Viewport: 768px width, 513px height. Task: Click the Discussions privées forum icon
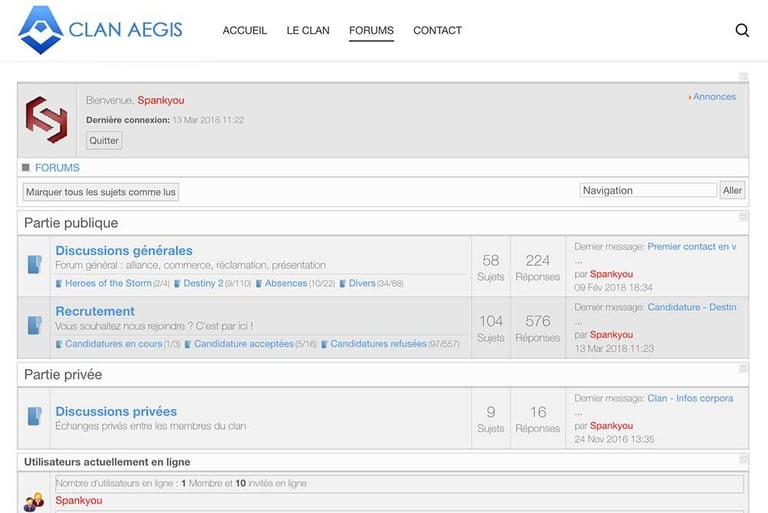click(34, 416)
